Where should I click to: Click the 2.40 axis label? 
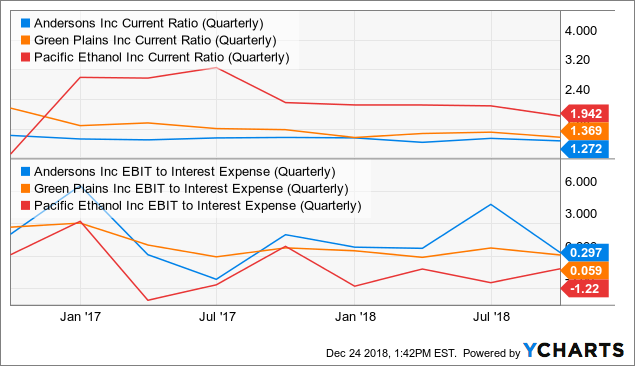tap(577, 89)
